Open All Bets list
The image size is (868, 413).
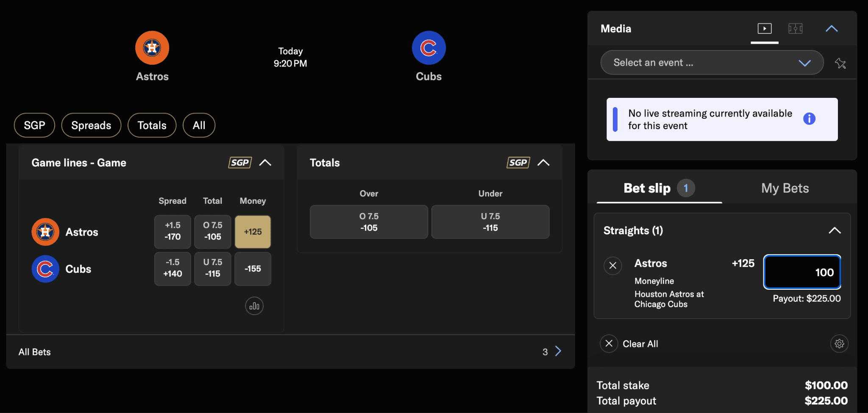[290, 352]
